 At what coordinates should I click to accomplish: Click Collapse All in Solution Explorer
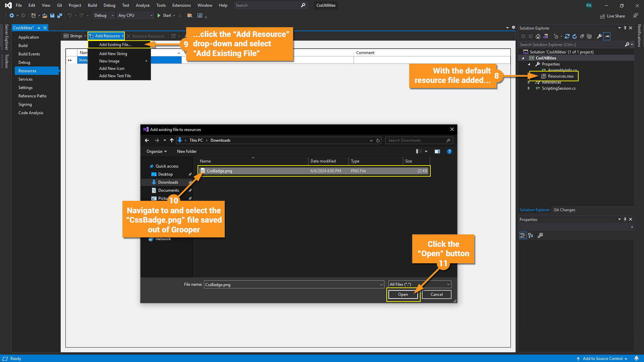582,36
